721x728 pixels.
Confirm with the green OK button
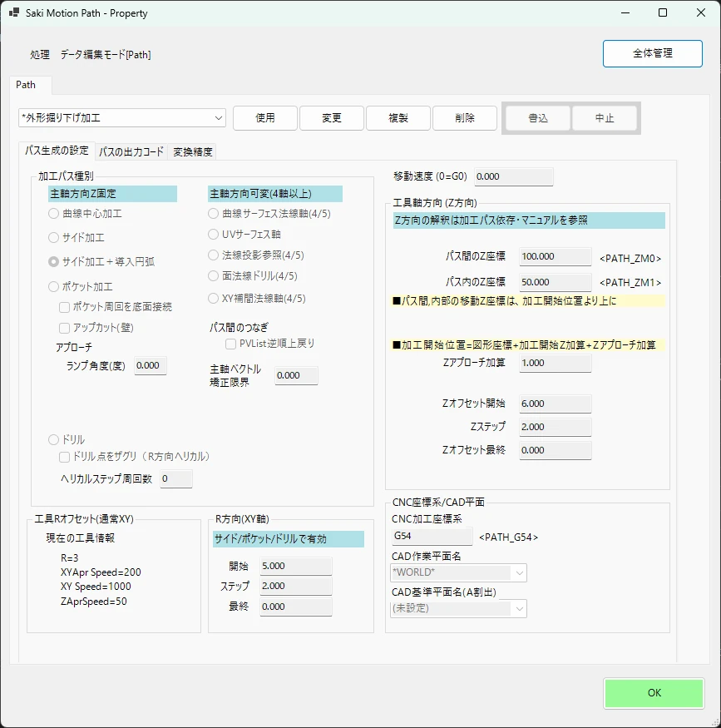[x=654, y=693]
